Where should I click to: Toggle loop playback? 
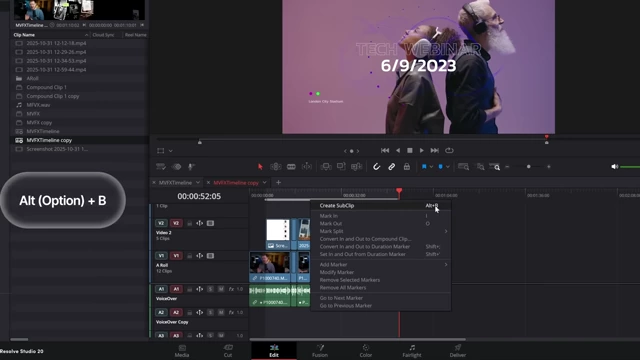(449, 151)
